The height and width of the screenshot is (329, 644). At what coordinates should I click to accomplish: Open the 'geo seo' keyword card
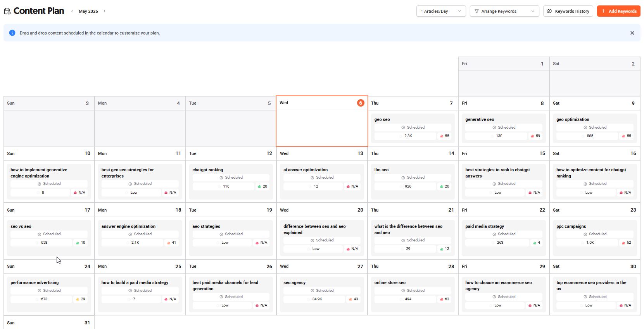click(413, 128)
